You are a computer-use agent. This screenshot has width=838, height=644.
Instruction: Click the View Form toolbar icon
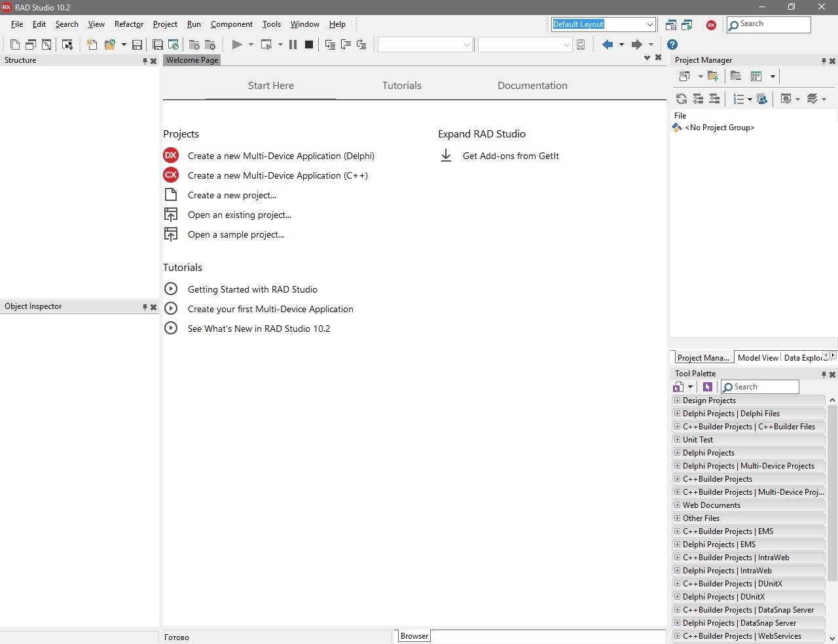click(31, 45)
